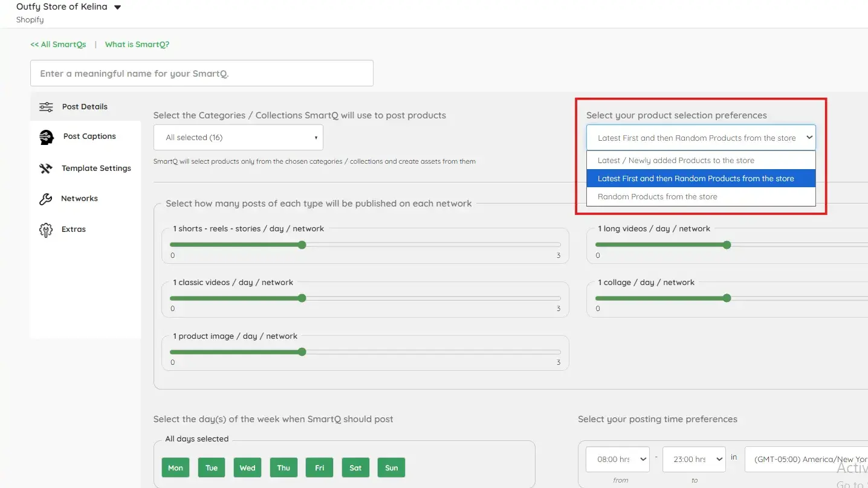Image resolution: width=868 pixels, height=488 pixels.
Task: Toggle the Fri day button
Action: point(320,468)
